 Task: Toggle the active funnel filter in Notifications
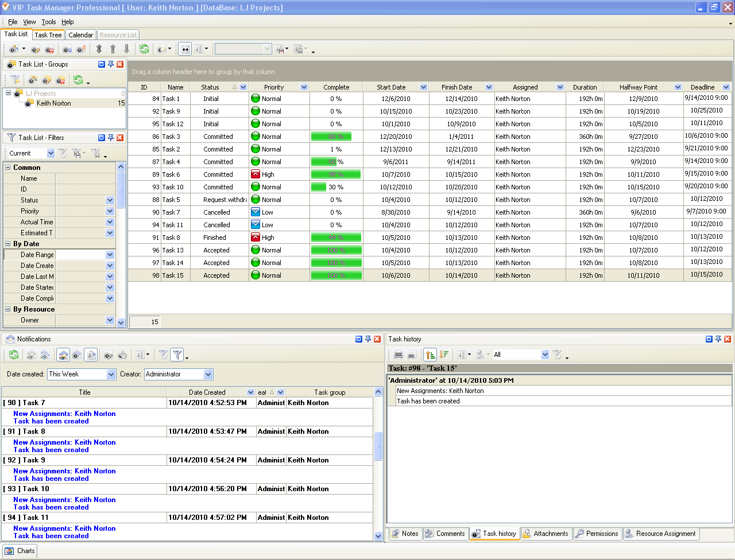coord(177,355)
